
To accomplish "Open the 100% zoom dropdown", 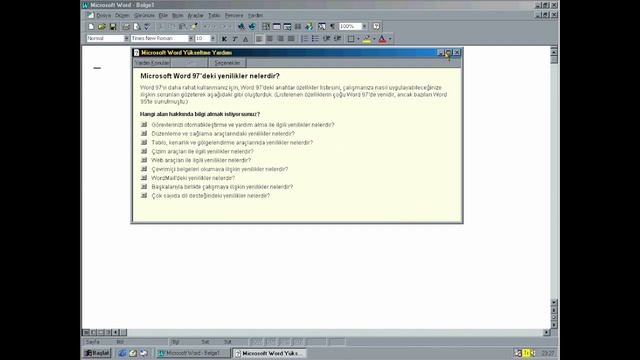I will pos(364,27).
